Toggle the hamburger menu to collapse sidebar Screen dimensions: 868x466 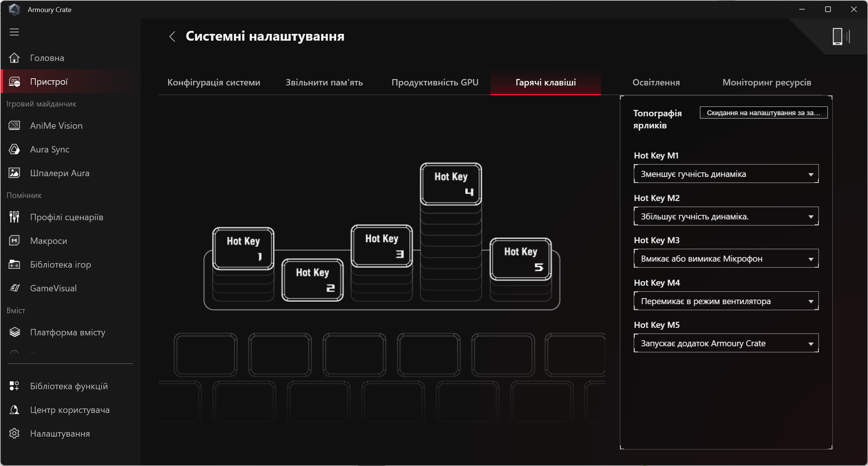[x=14, y=32]
